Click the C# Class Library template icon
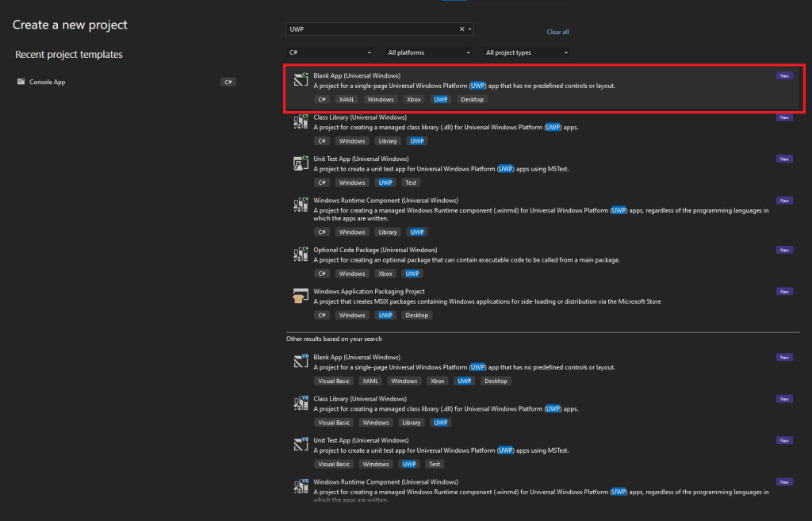 (301, 121)
